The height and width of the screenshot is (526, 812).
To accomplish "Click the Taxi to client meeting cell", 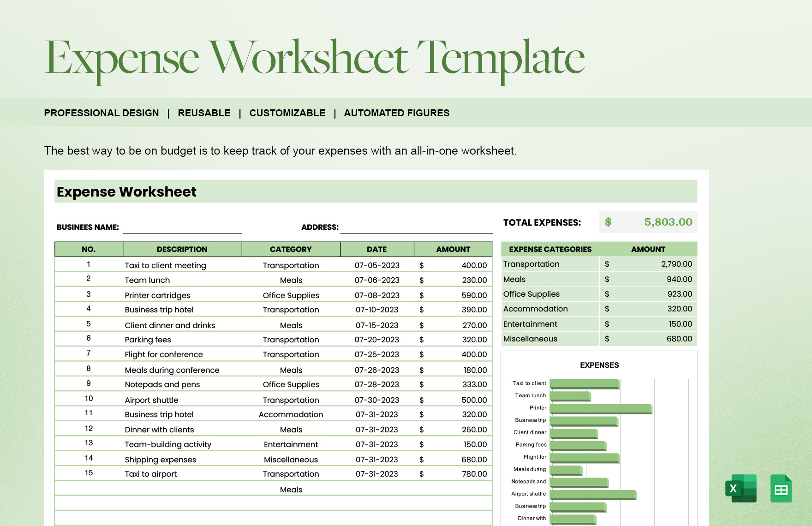I will (165, 265).
